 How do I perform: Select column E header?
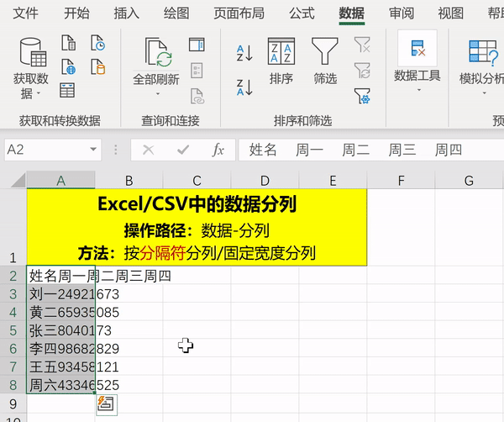[333, 181]
